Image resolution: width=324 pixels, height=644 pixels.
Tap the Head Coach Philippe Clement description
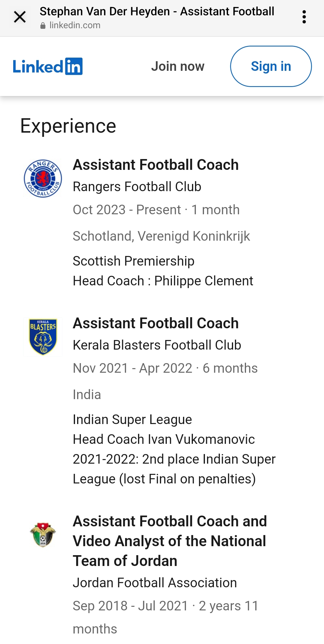[x=163, y=281]
